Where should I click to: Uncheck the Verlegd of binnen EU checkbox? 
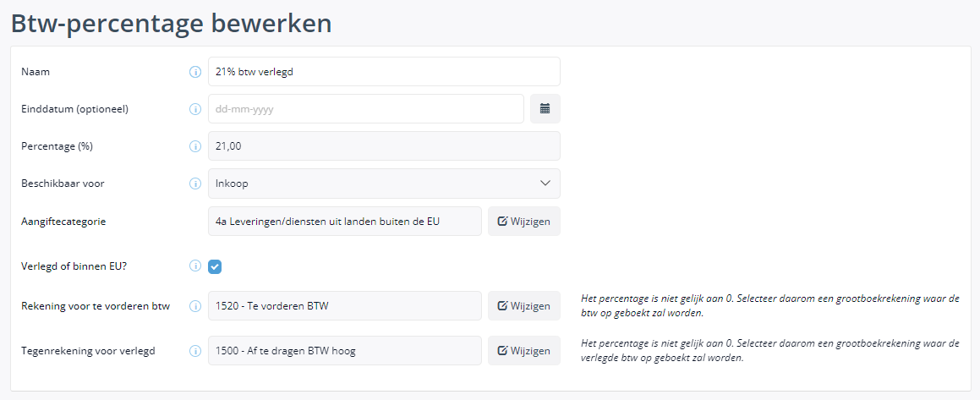(215, 267)
